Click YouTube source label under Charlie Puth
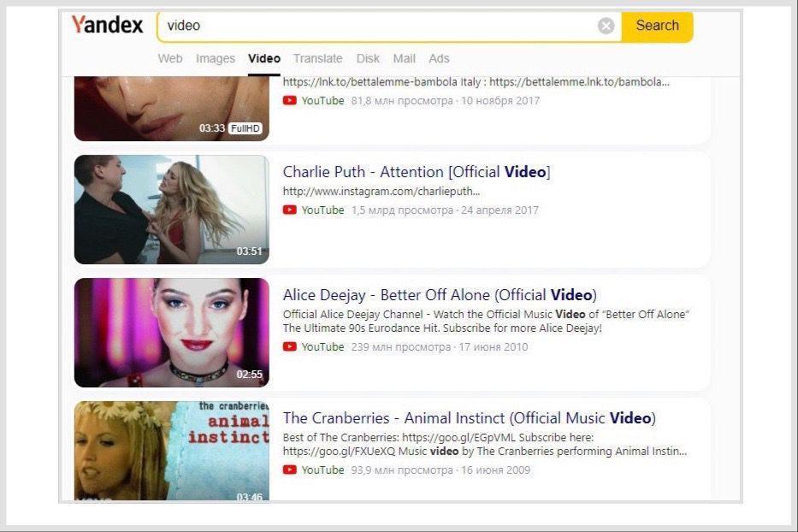The width and height of the screenshot is (798, 532). click(x=322, y=210)
